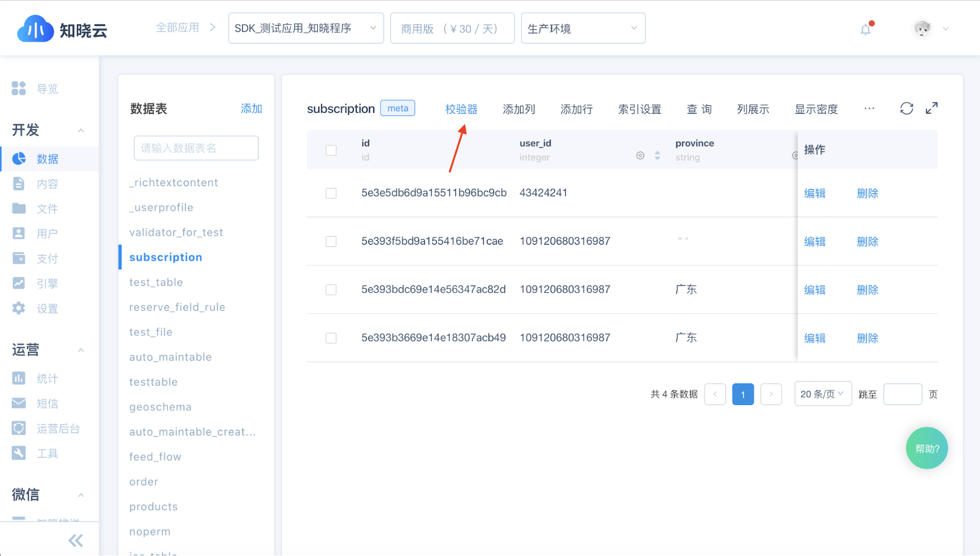
Task: Open the 生产环境 environment dropdown
Action: click(582, 28)
